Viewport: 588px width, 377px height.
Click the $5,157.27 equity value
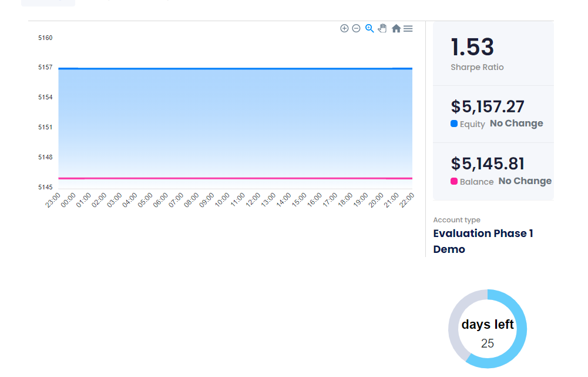[488, 106]
